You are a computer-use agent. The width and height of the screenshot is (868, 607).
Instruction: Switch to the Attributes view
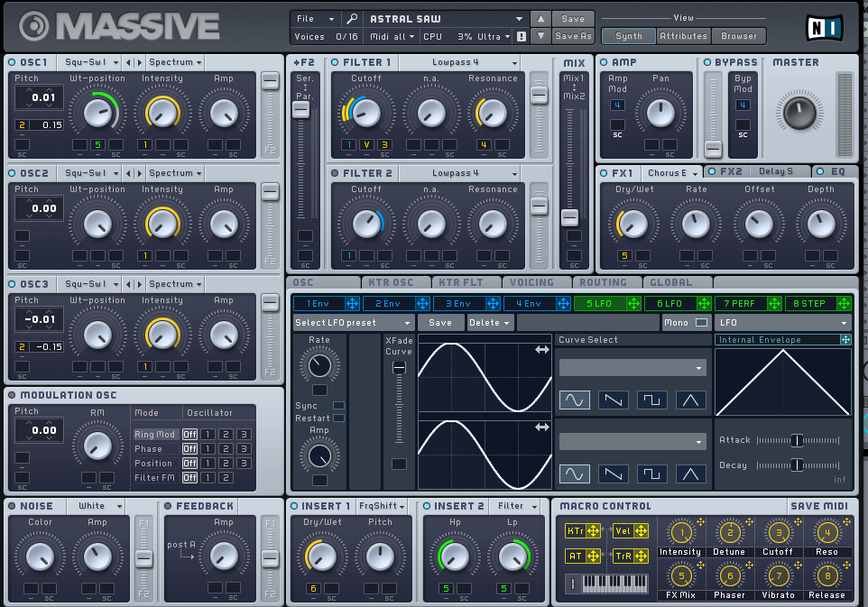683,36
